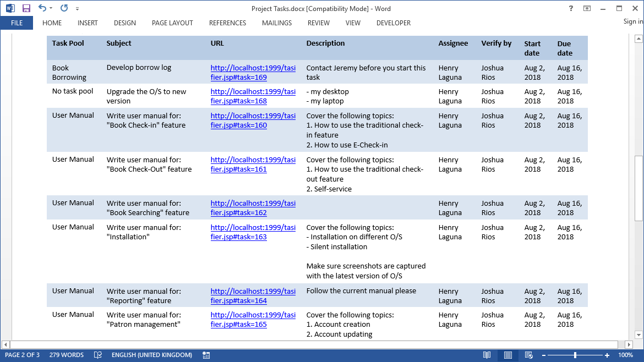This screenshot has width=644, height=362.
Task: Open the task=163 URL link
Action: coord(253,232)
